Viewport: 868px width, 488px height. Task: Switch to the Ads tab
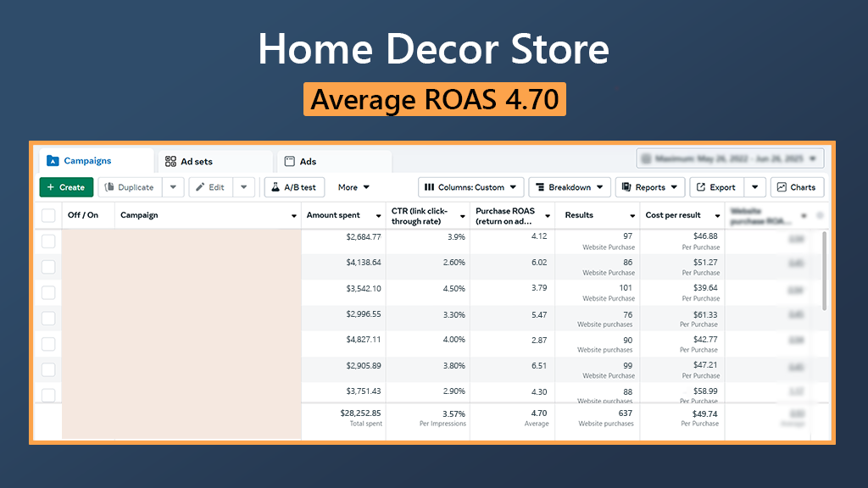pos(308,161)
